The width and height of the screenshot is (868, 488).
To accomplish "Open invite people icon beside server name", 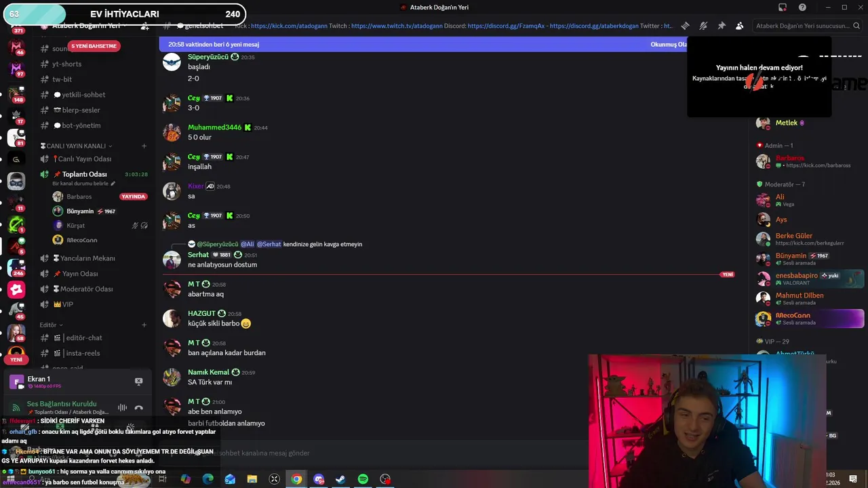I will click(144, 26).
